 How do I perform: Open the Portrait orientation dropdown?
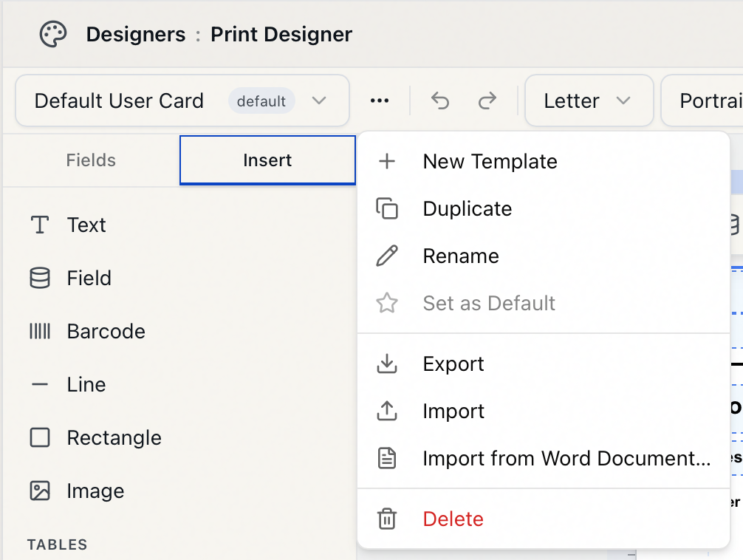tap(702, 100)
